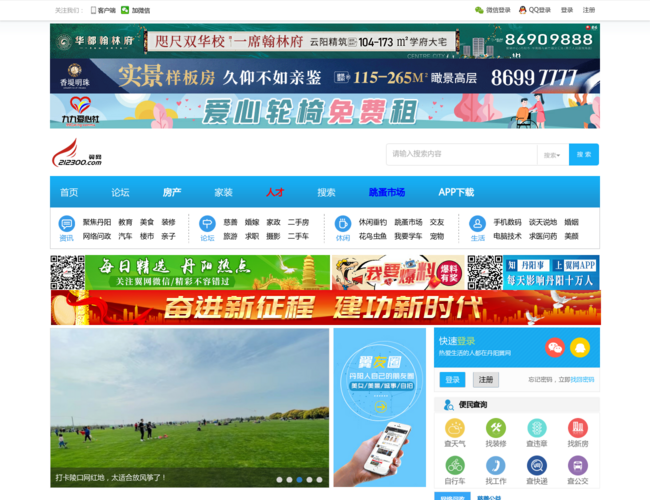This screenshot has width=650, height=500.
Task: Select the active blue carousel dot
Action: tap(299, 480)
